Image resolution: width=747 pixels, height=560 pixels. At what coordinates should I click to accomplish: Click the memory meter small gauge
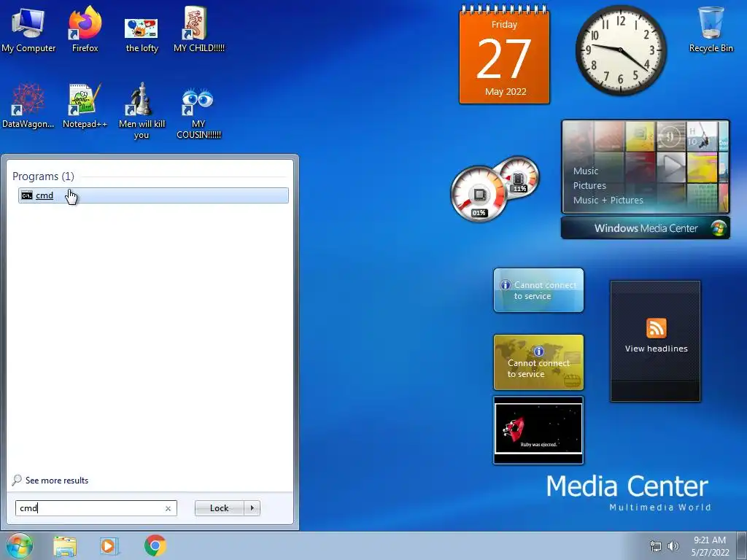tap(519, 178)
